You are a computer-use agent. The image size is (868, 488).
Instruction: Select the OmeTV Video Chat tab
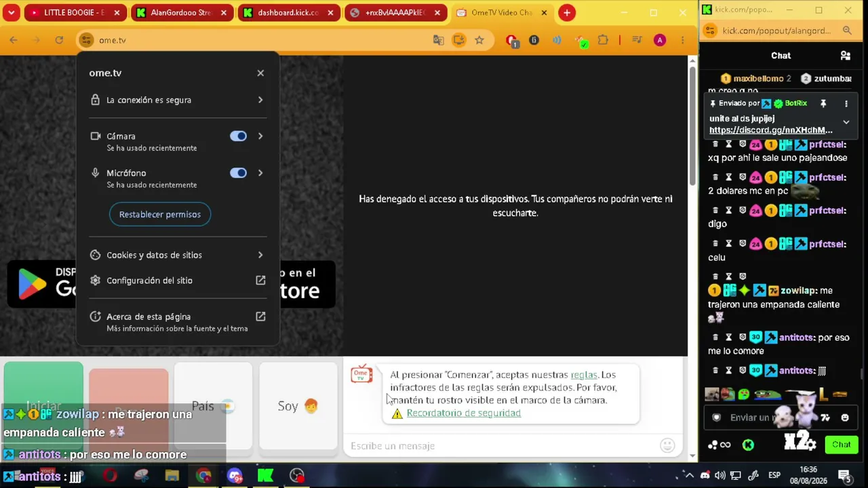coord(502,12)
